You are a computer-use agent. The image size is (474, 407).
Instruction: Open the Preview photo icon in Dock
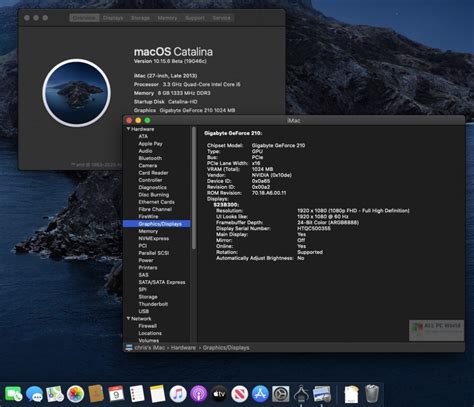(x=322, y=394)
